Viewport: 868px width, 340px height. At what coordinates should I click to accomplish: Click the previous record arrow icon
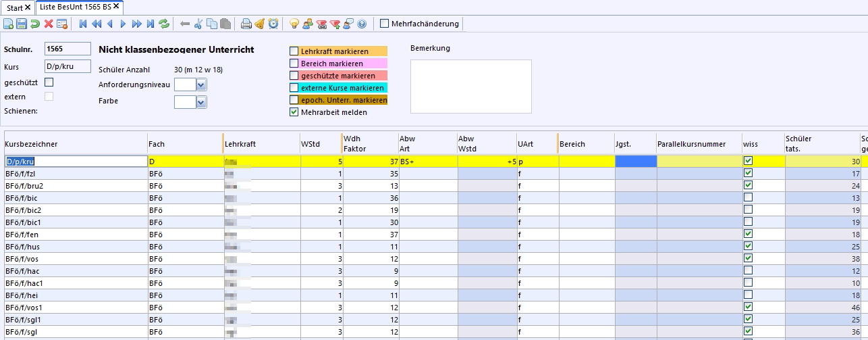(109, 24)
